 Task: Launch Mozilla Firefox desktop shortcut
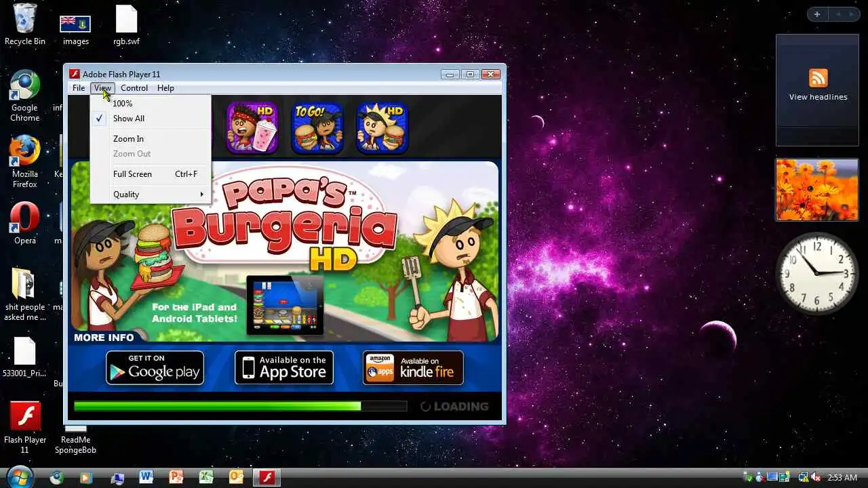(x=25, y=161)
